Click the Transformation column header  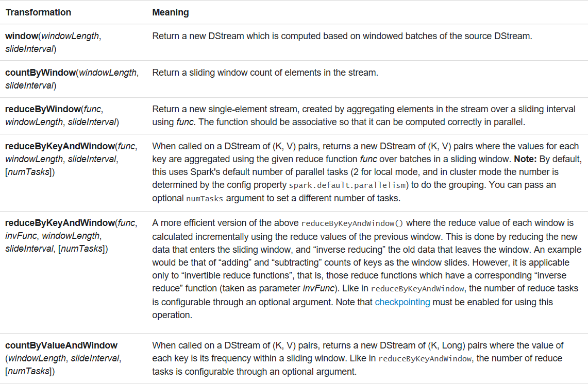click(x=38, y=12)
